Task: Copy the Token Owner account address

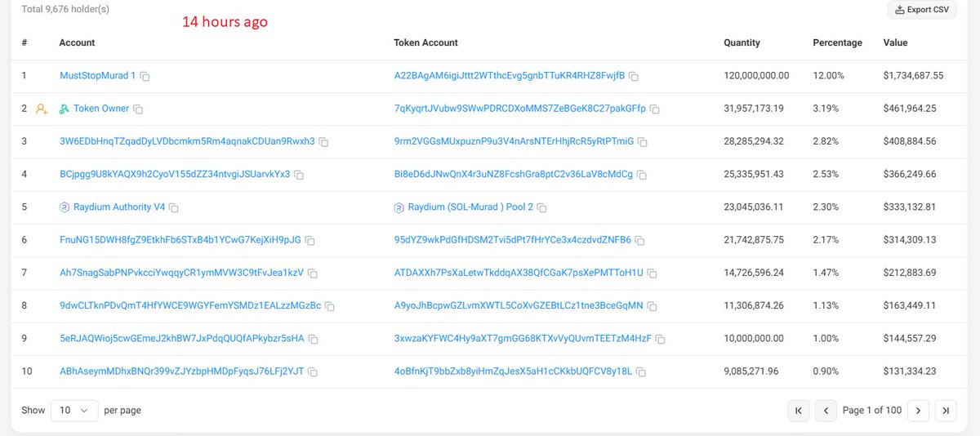Action: (x=138, y=109)
